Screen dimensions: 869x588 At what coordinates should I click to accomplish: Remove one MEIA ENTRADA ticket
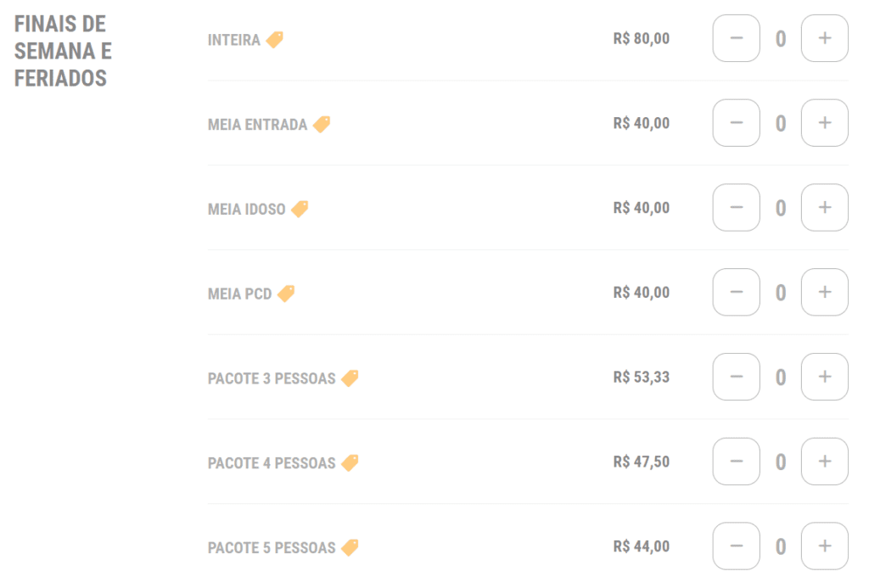[x=736, y=123]
